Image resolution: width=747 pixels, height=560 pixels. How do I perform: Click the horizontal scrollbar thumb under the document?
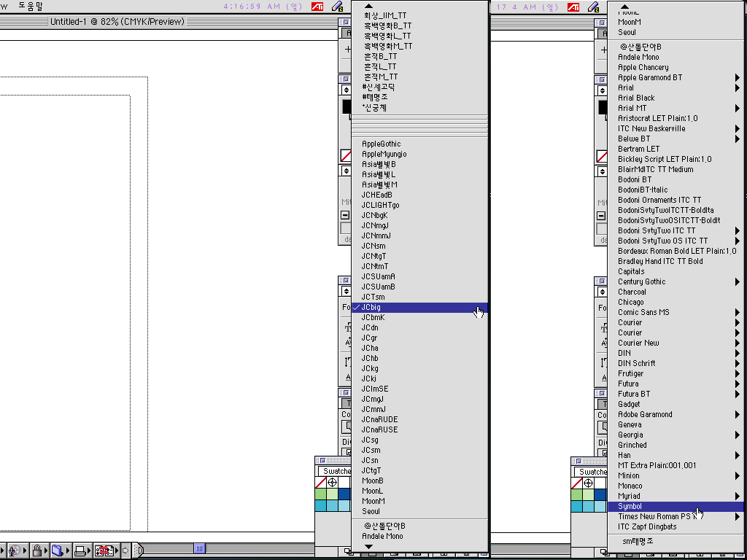199,548
